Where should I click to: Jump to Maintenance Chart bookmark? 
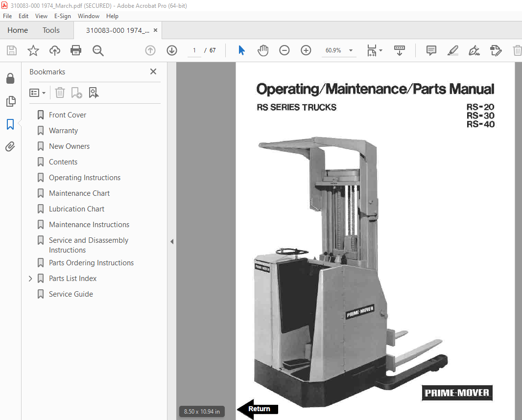(x=79, y=193)
